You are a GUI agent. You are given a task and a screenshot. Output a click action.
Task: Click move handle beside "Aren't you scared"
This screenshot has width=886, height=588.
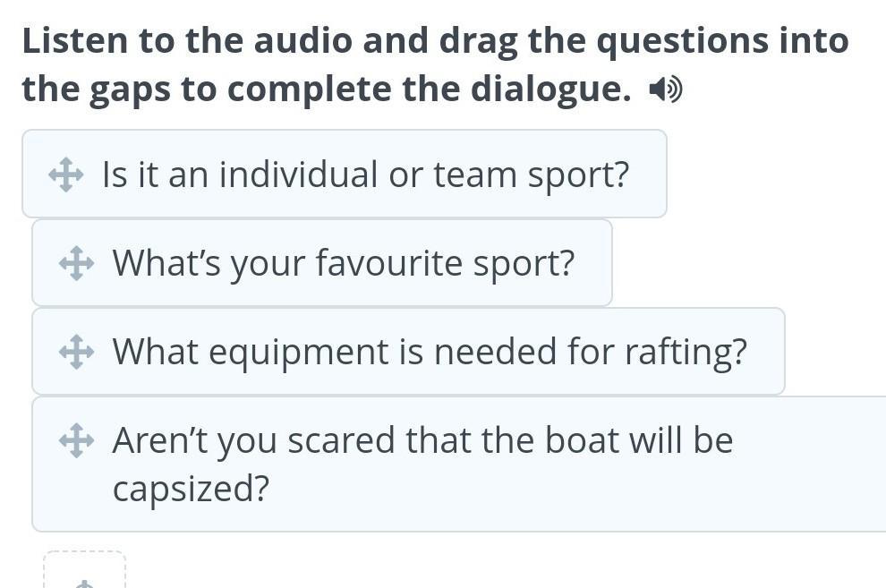coord(76,440)
